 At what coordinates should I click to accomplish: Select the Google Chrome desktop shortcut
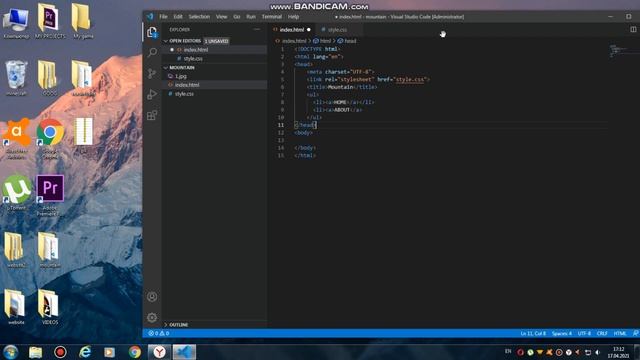50,138
